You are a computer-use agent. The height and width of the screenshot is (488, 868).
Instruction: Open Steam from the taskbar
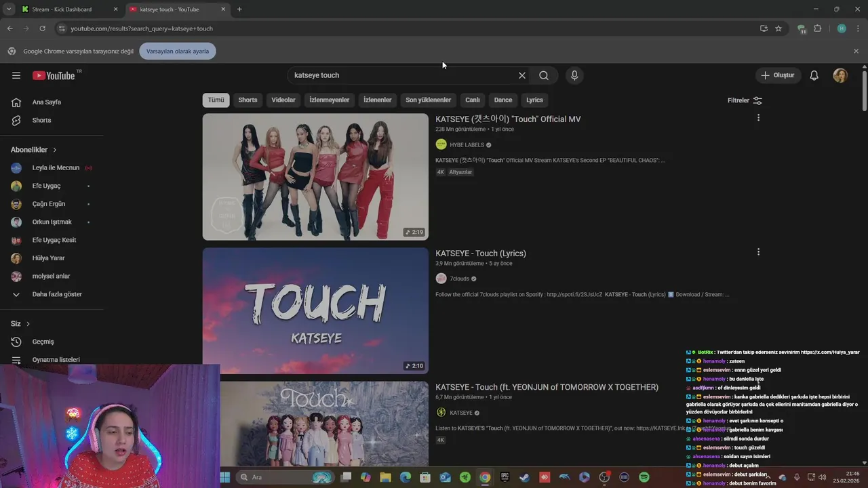[x=525, y=477]
